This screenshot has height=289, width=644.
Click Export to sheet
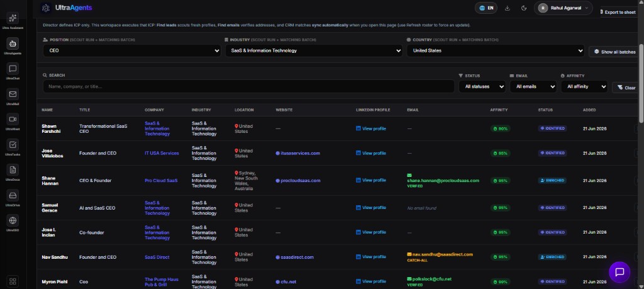click(618, 13)
